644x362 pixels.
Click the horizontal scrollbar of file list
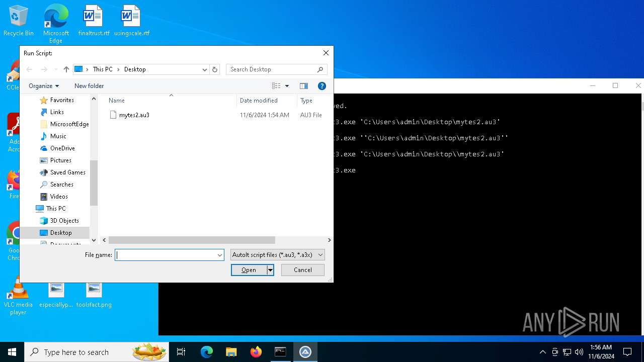click(x=192, y=240)
